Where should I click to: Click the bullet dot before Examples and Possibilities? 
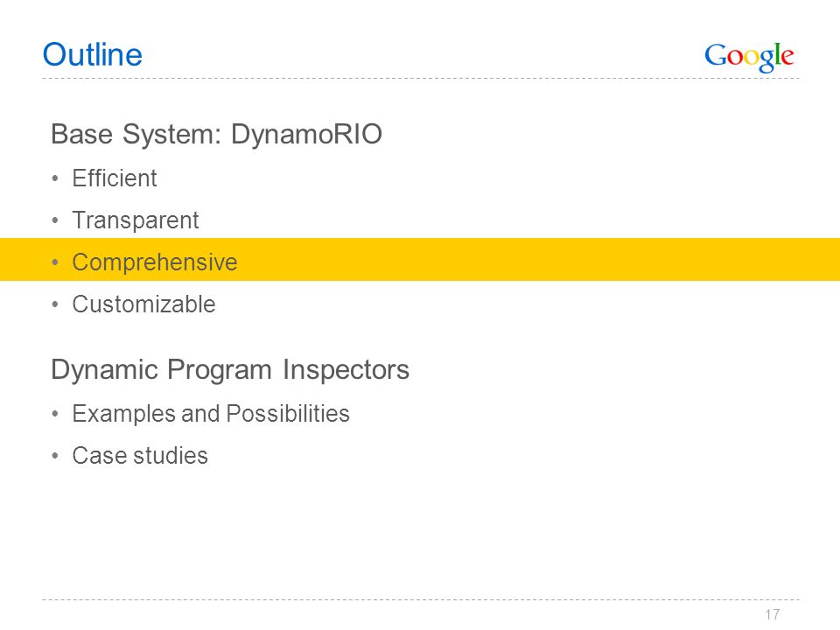click(x=54, y=414)
